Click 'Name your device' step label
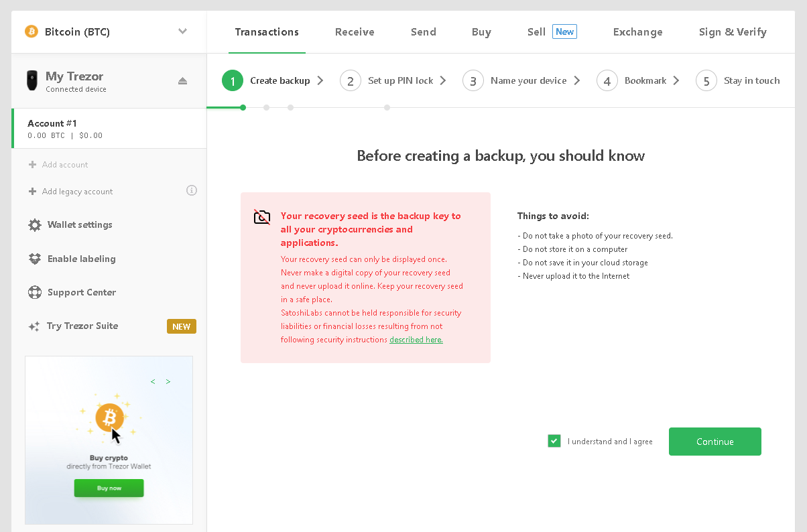The height and width of the screenshot is (532, 807). pos(529,80)
